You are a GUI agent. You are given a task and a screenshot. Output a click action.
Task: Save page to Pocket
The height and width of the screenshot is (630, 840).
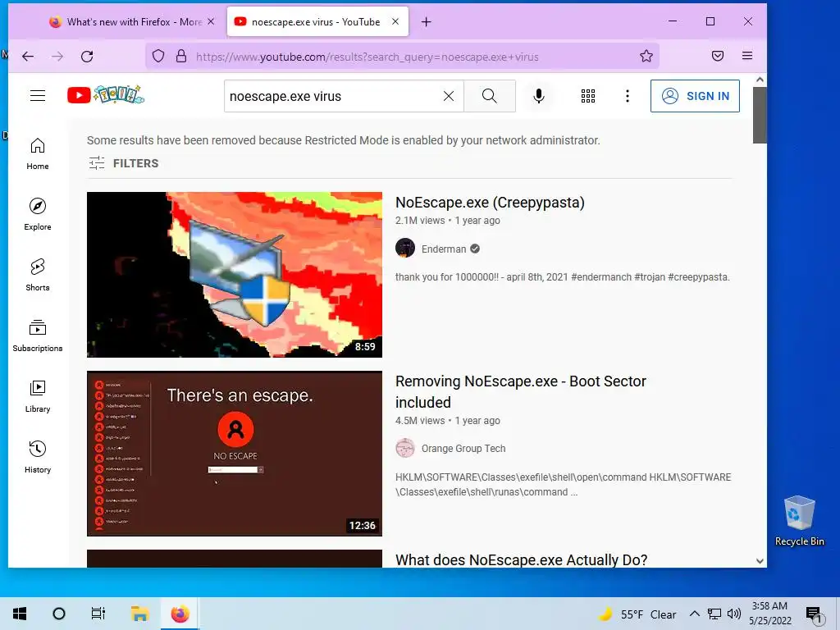coord(718,57)
